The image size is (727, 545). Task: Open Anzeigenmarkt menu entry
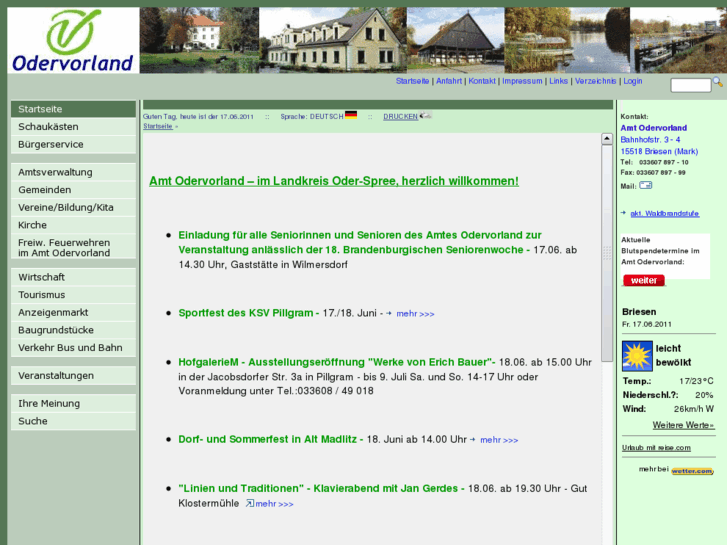(x=73, y=312)
